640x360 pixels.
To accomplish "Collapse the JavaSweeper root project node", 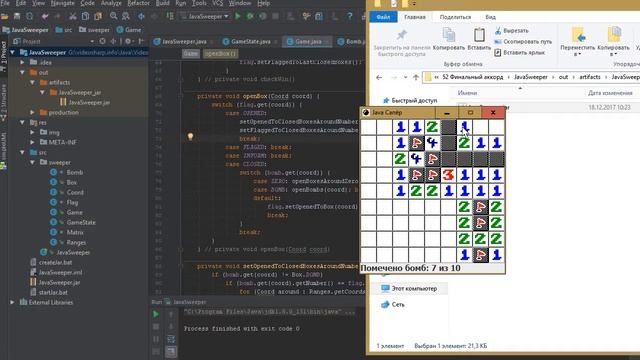I will [x=13, y=52].
